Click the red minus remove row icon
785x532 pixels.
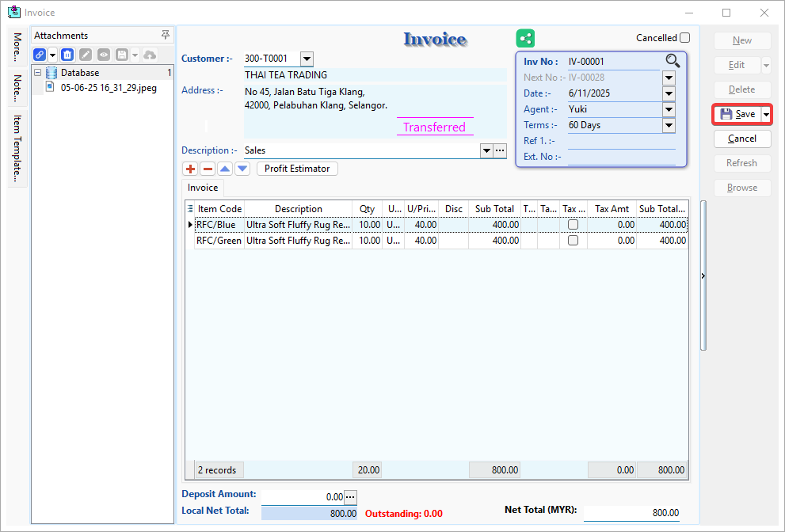[208, 169]
